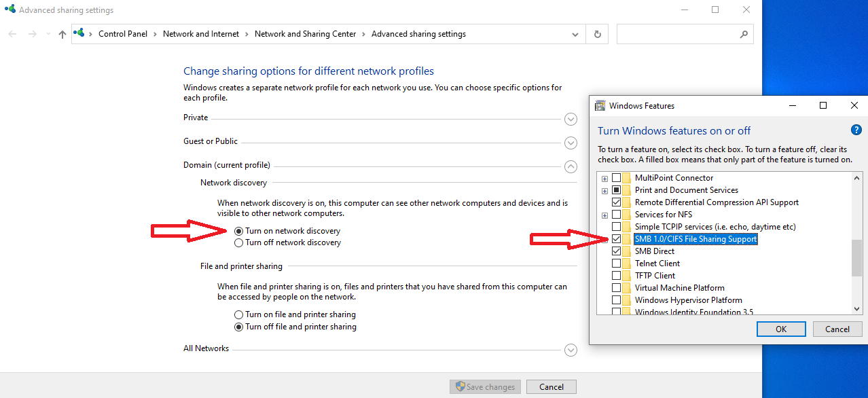Screen dimensions: 868x398
Task: Check the Windows Hypervisor Platform checkbox
Action: tap(616, 300)
